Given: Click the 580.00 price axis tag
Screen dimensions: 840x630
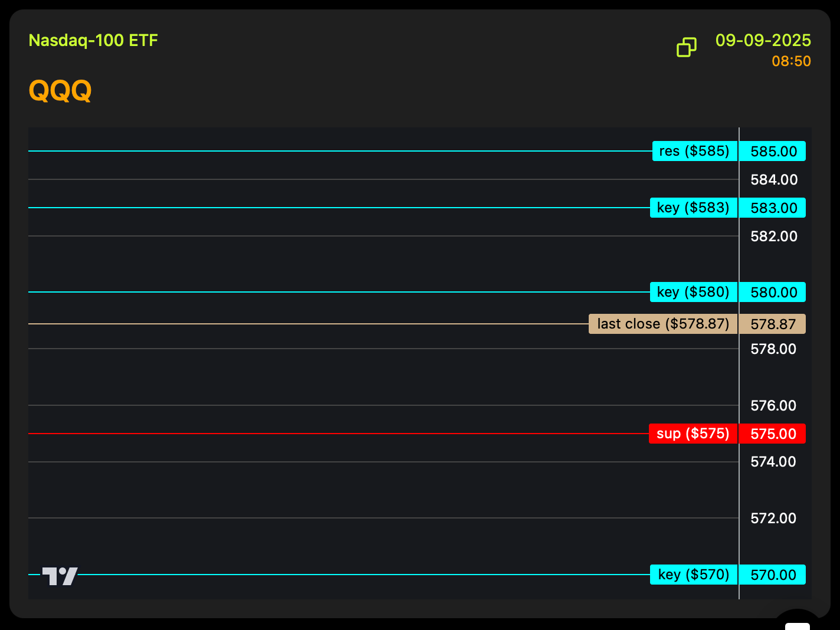Looking at the screenshot, I should [773, 292].
